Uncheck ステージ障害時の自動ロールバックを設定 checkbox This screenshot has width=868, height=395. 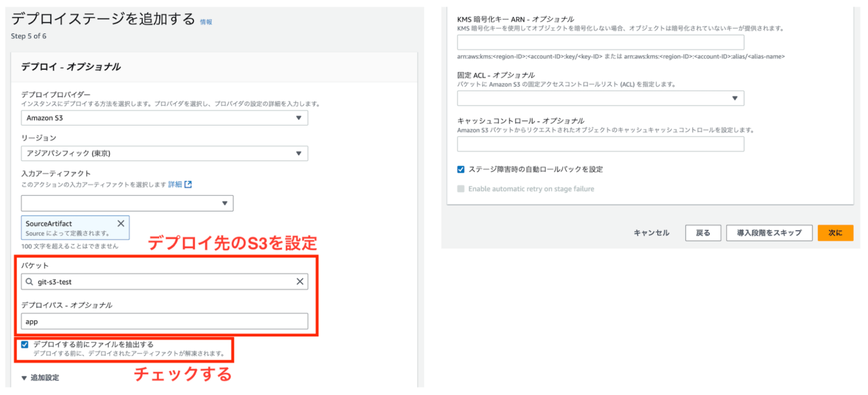tap(461, 169)
